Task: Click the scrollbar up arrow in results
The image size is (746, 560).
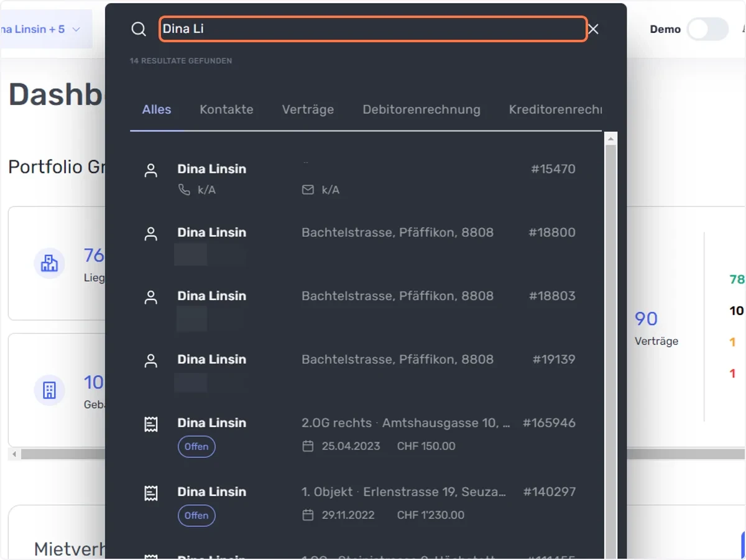Action: [x=610, y=138]
